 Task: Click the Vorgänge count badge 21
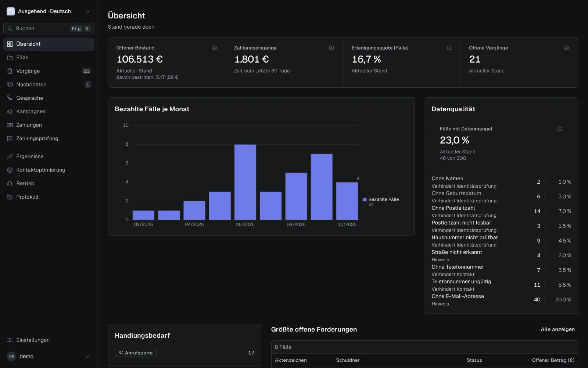point(87,71)
